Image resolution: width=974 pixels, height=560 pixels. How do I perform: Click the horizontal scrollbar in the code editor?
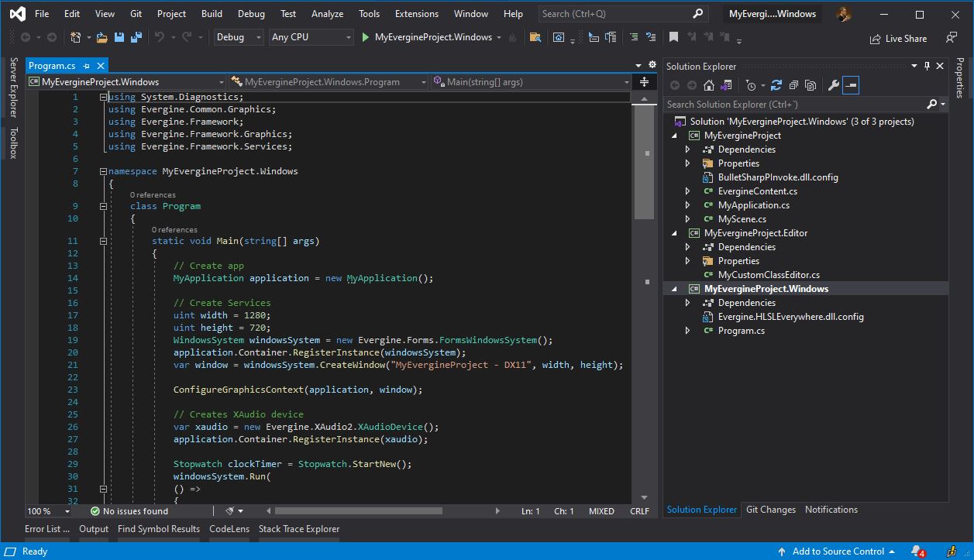(358, 511)
